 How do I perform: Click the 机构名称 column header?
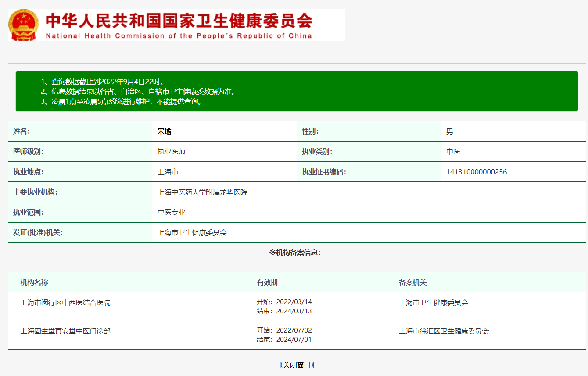click(34, 282)
